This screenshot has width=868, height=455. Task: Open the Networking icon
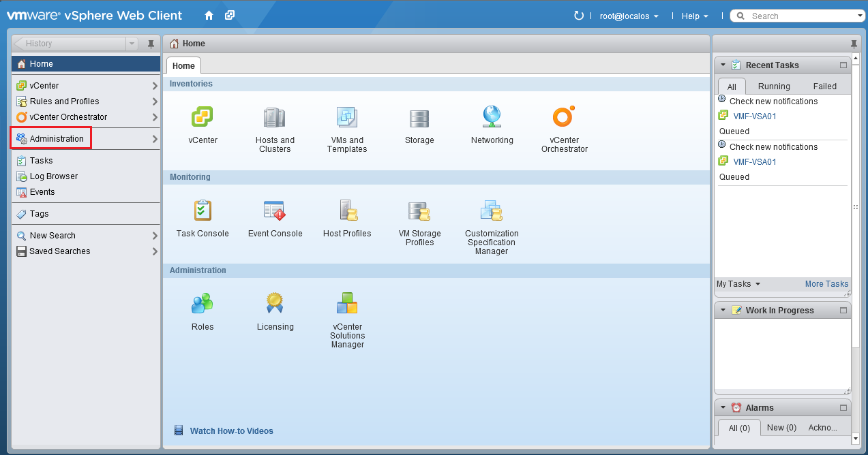(x=492, y=118)
